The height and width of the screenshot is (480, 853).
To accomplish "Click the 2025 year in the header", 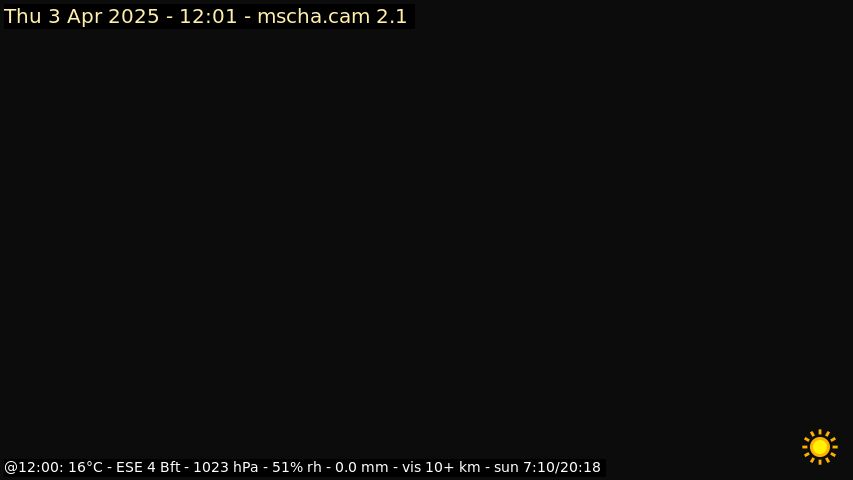I will [134, 16].
